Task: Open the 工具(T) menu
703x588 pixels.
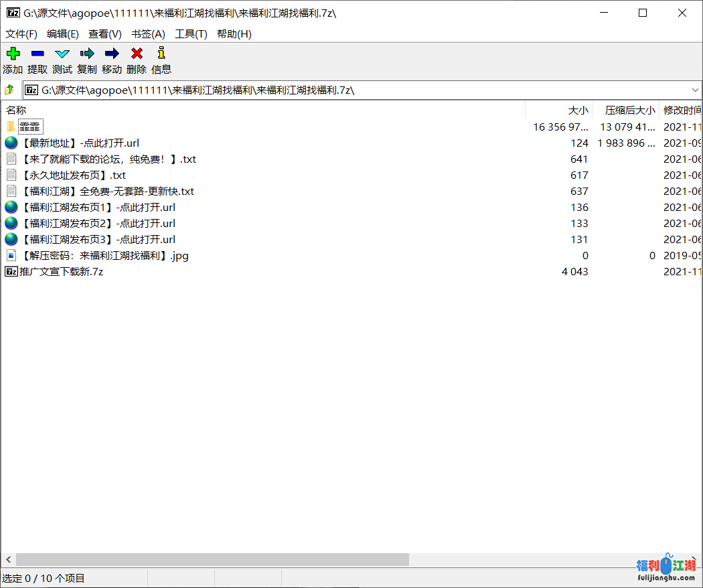Action: [191, 34]
